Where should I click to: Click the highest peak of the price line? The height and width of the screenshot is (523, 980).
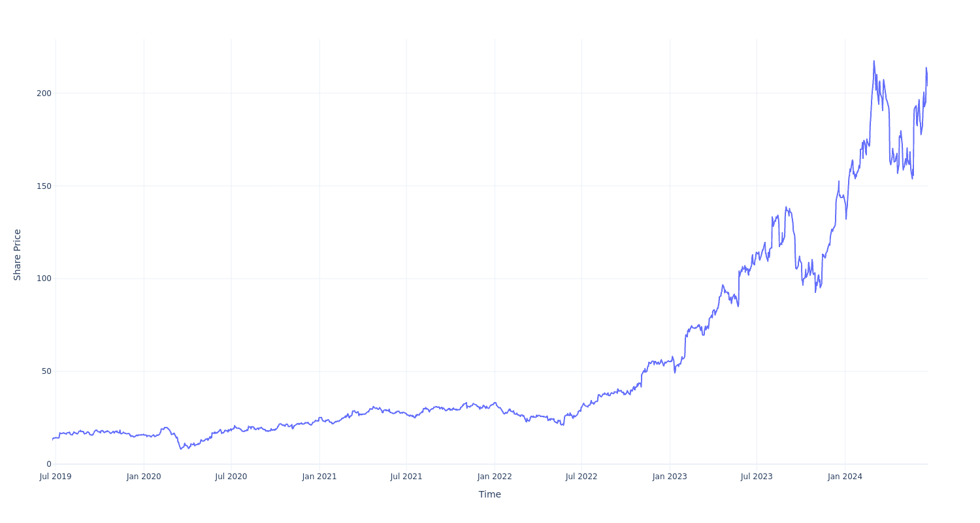[874, 61]
